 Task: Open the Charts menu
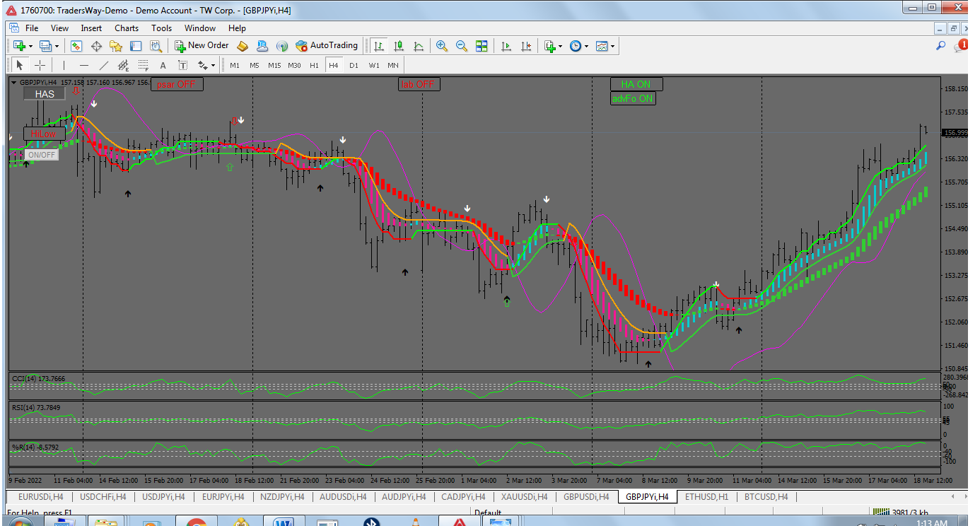[x=127, y=28]
